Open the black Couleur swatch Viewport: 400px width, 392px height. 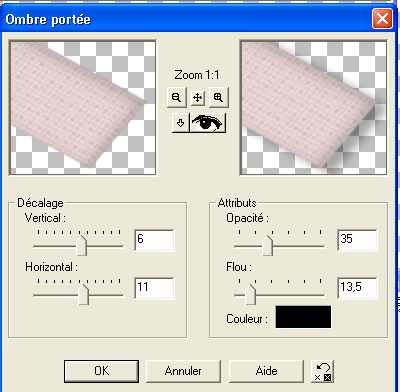click(303, 317)
